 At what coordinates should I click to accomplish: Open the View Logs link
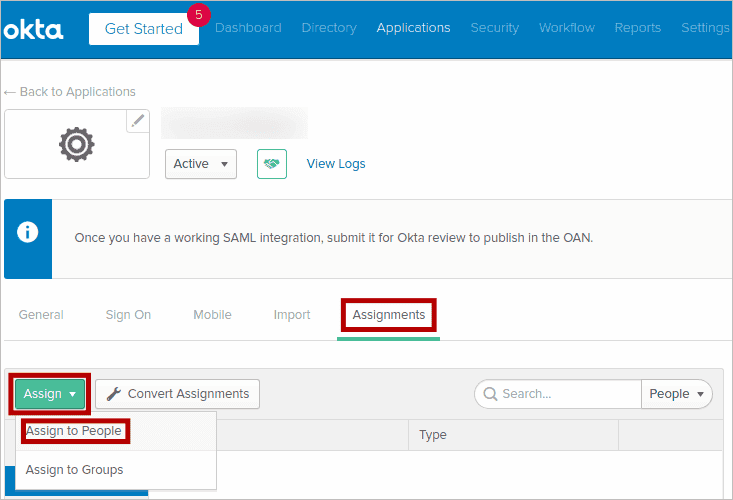(336, 164)
